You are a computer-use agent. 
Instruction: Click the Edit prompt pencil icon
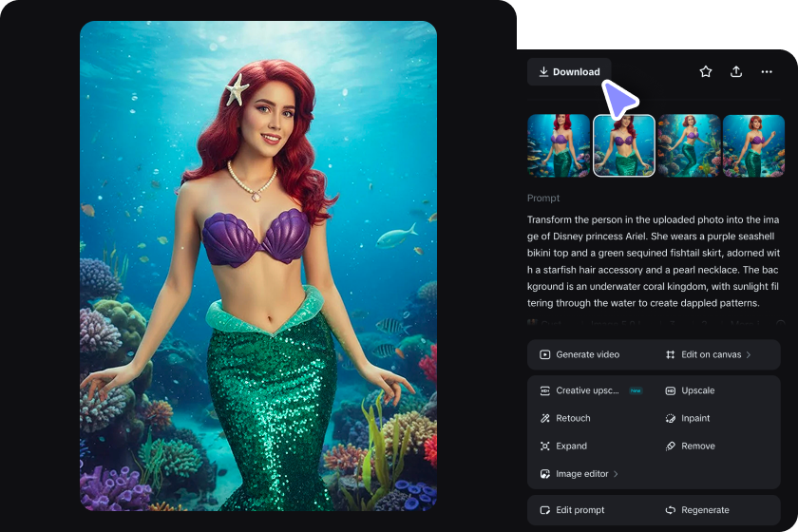(x=544, y=510)
